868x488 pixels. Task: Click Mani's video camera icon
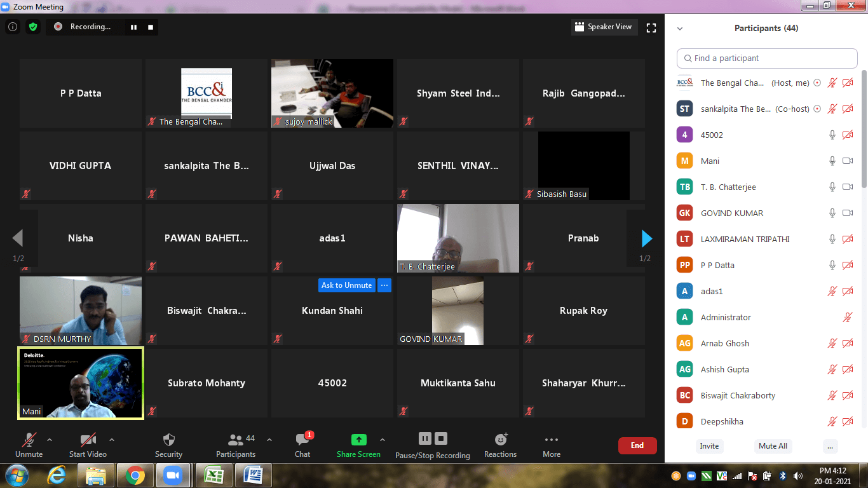click(848, 161)
